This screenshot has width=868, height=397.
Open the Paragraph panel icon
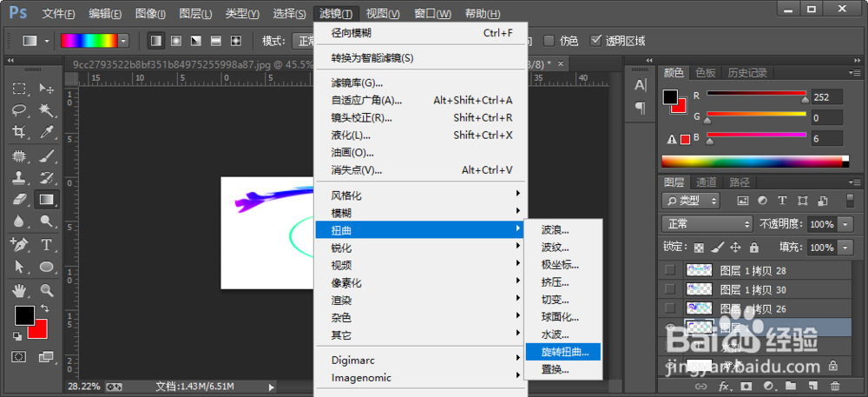(x=641, y=108)
